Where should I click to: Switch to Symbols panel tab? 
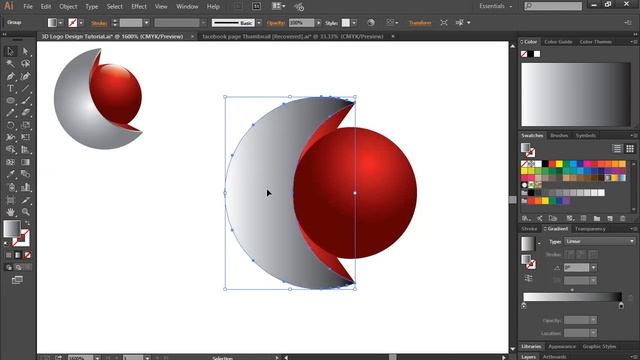586,136
